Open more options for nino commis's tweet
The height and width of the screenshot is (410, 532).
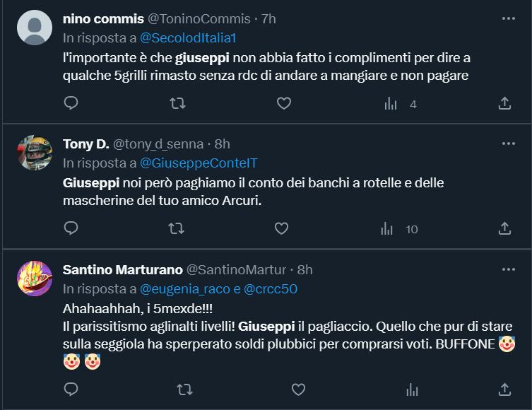[x=508, y=18]
